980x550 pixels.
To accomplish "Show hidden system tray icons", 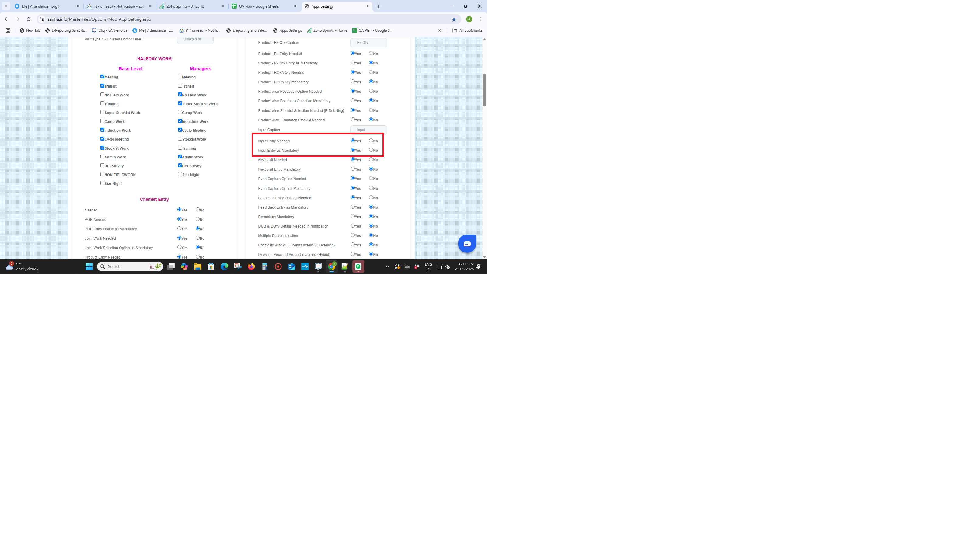I will click(387, 266).
